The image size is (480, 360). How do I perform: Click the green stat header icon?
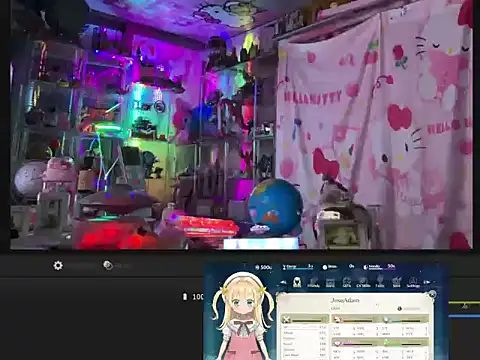tap(386, 343)
